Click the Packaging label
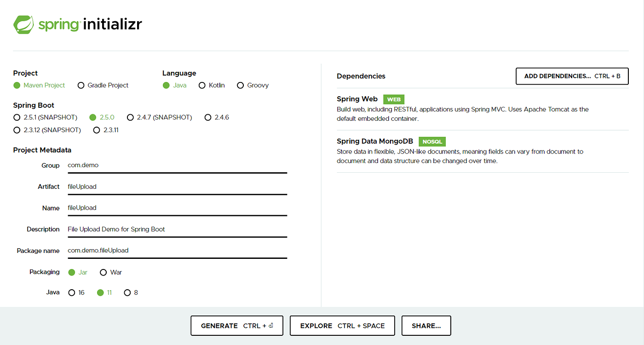 (45, 272)
